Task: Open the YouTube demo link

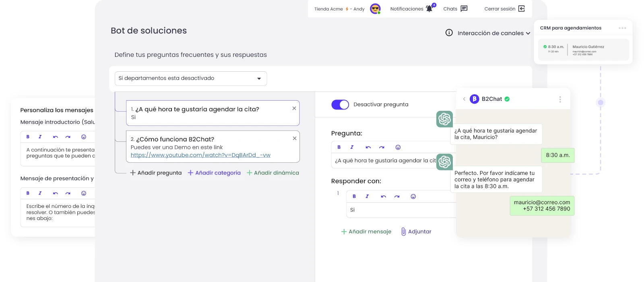Action: 200,155
